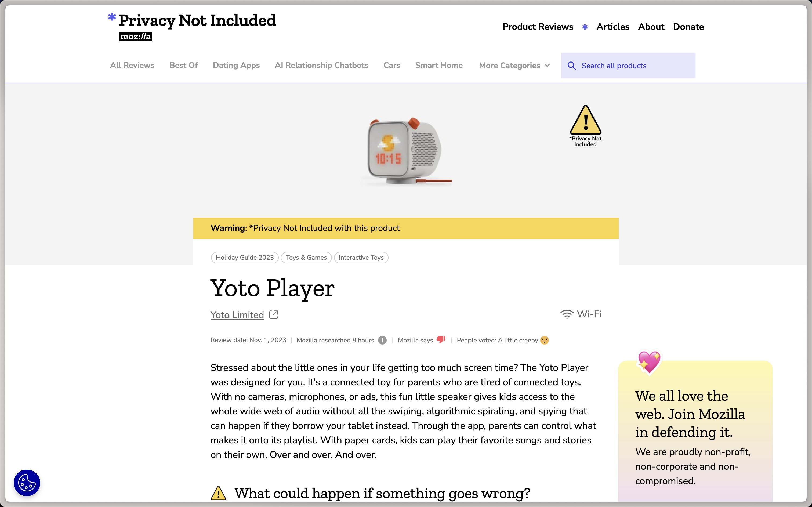Click the magnifying glass search icon
This screenshot has width=812, height=507.
click(x=572, y=66)
